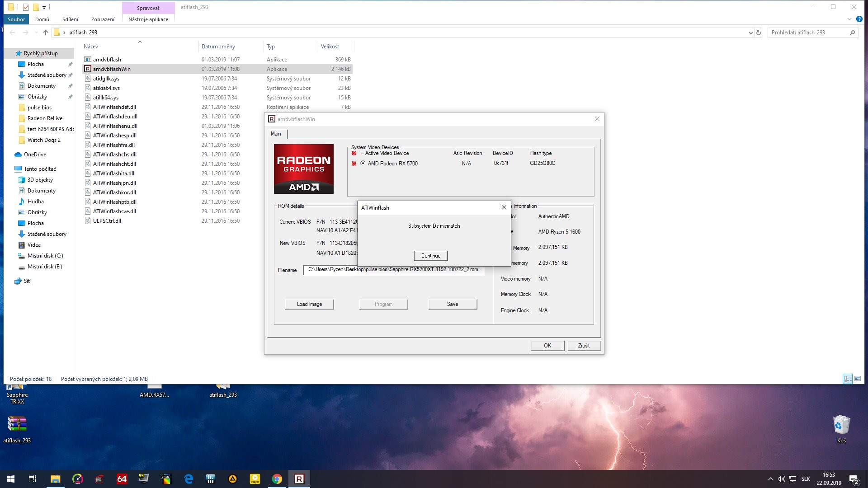The width and height of the screenshot is (868, 488).
Task: Select the AMD Radeon RX 5700 radio button
Action: 363,163
